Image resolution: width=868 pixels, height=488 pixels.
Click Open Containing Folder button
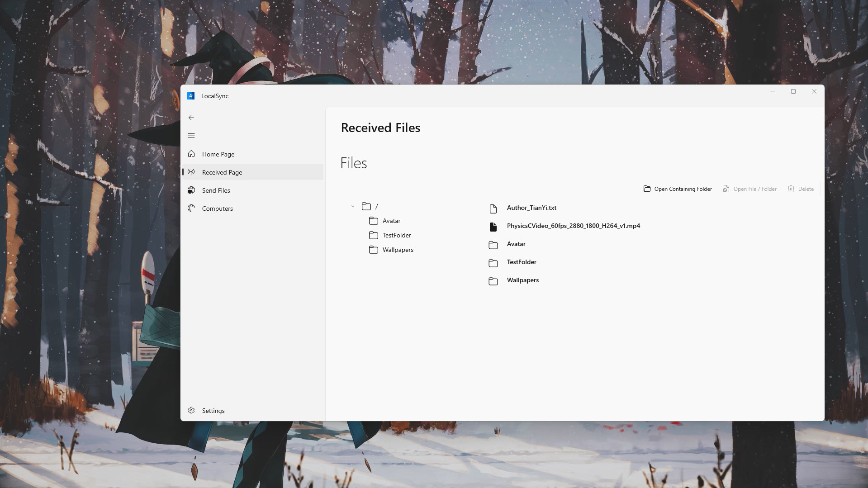click(x=678, y=189)
